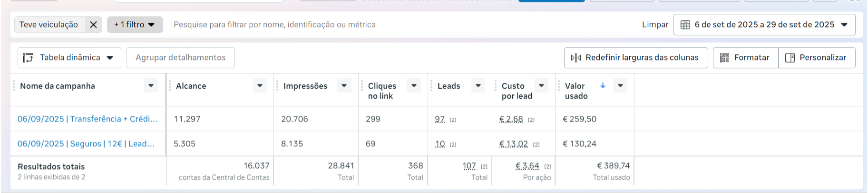
Task: Remove the "Teve veiculação" filter with X
Action: (x=93, y=25)
